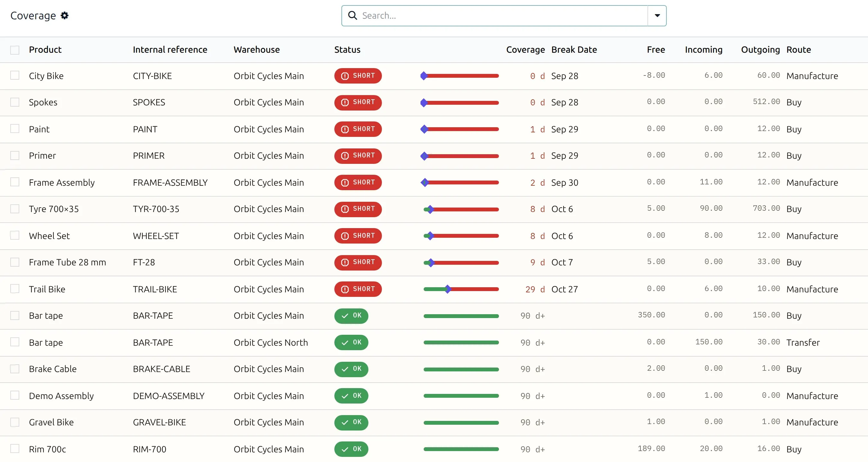Click the SHORT badge for Tyre 700×35
The image size is (868, 462).
click(358, 209)
